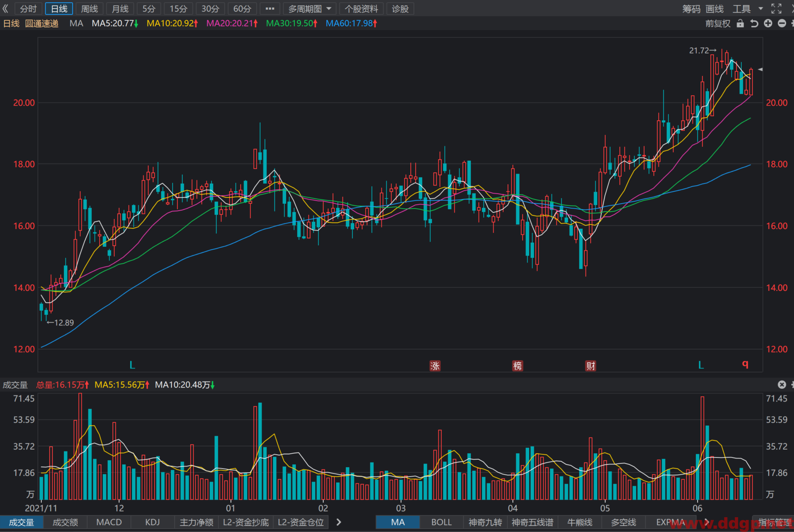Click the undo arrow icon in chart header
The image size is (794, 532).
click(754, 23)
